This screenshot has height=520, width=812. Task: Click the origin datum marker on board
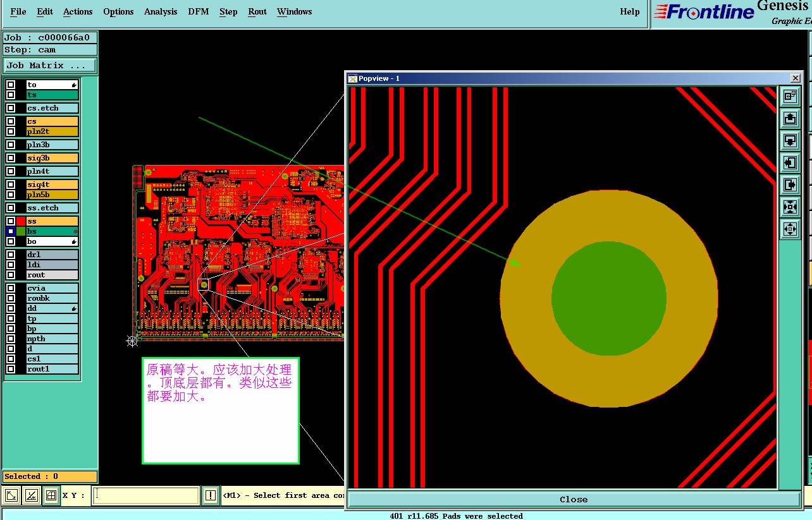pos(132,341)
